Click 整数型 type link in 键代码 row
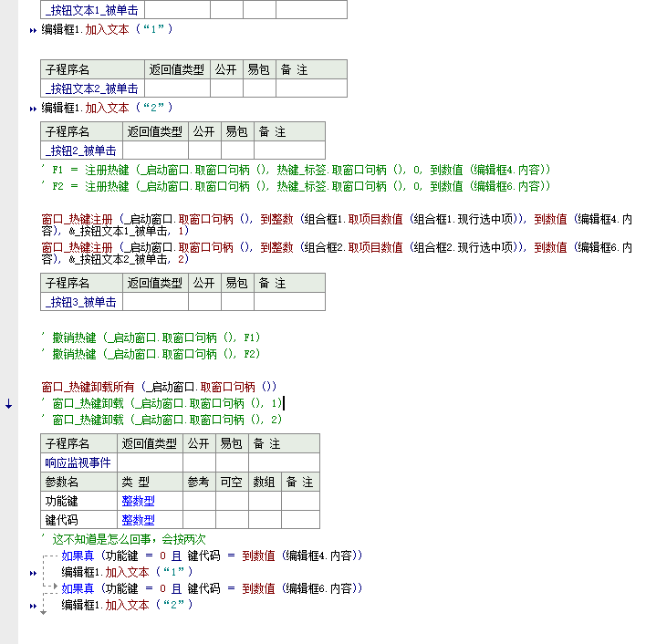 138,520
